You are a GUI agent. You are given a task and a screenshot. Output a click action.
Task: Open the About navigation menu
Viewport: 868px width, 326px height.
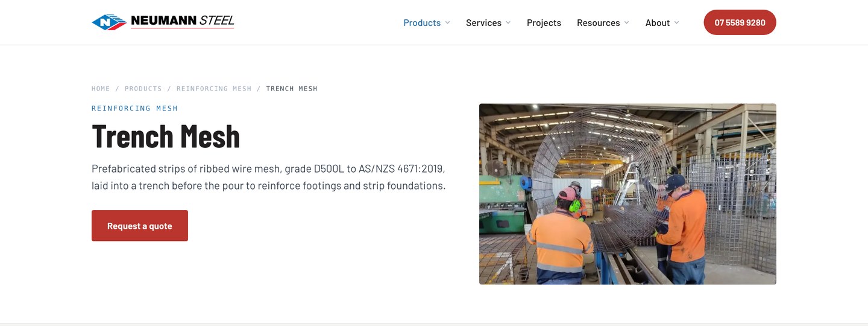[658, 22]
